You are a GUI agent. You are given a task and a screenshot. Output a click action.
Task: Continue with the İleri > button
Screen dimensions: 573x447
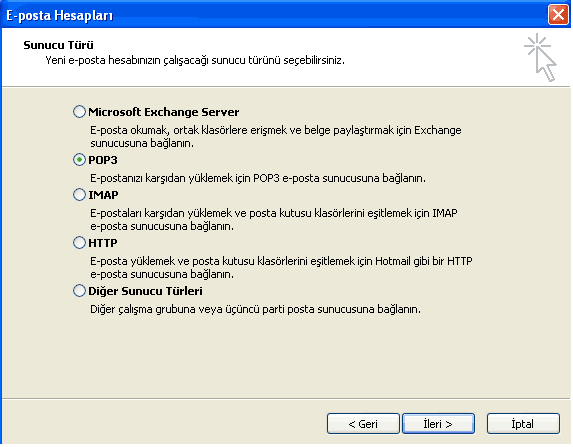point(438,424)
